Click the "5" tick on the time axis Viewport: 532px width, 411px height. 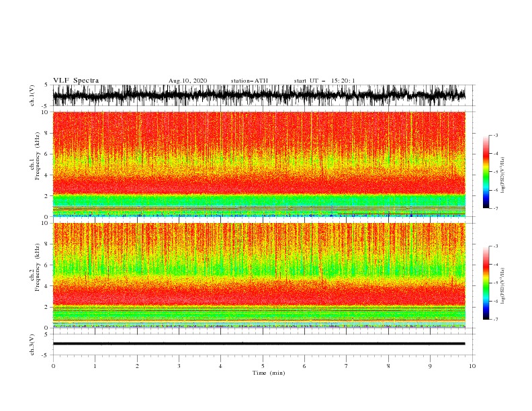[x=263, y=366]
